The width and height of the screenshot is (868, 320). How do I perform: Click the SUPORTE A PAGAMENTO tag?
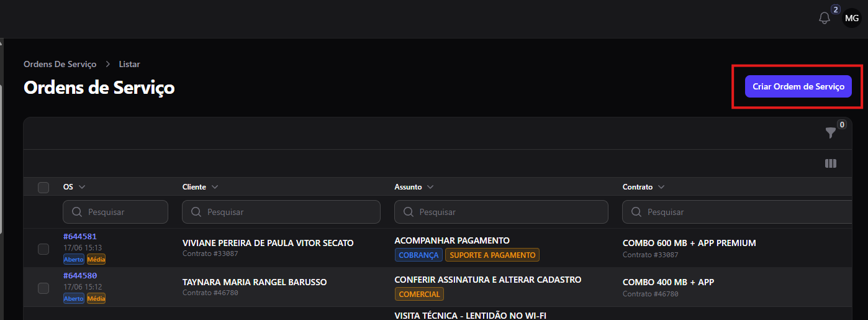tap(492, 255)
